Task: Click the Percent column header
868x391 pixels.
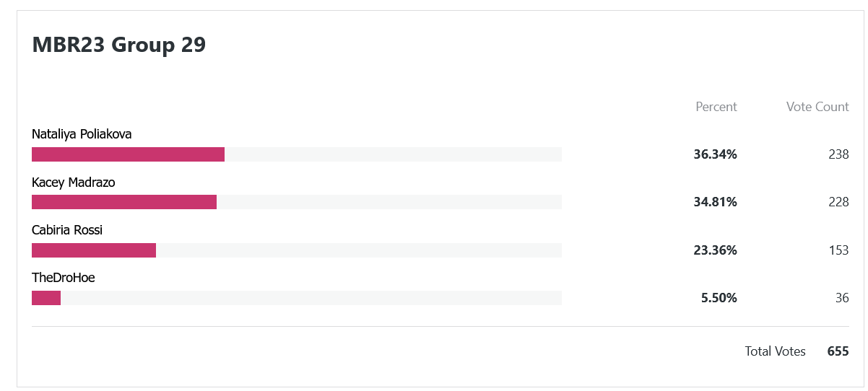Action: (x=716, y=107)
